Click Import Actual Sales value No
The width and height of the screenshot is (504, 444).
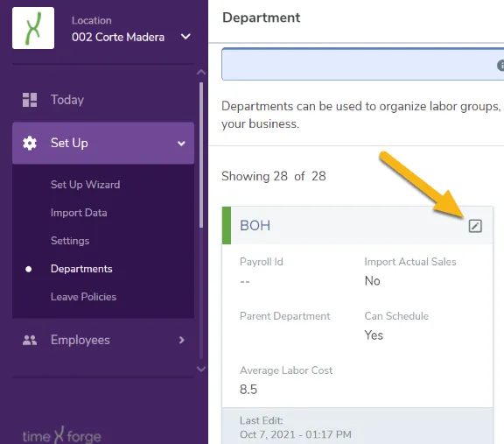372,281
